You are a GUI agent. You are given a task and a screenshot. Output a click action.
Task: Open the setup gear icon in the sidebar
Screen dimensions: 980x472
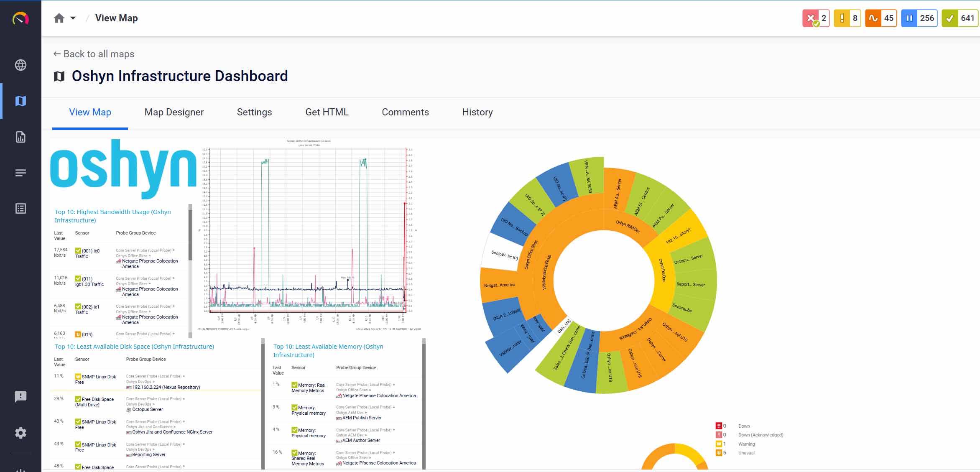[x=20, y=433]
